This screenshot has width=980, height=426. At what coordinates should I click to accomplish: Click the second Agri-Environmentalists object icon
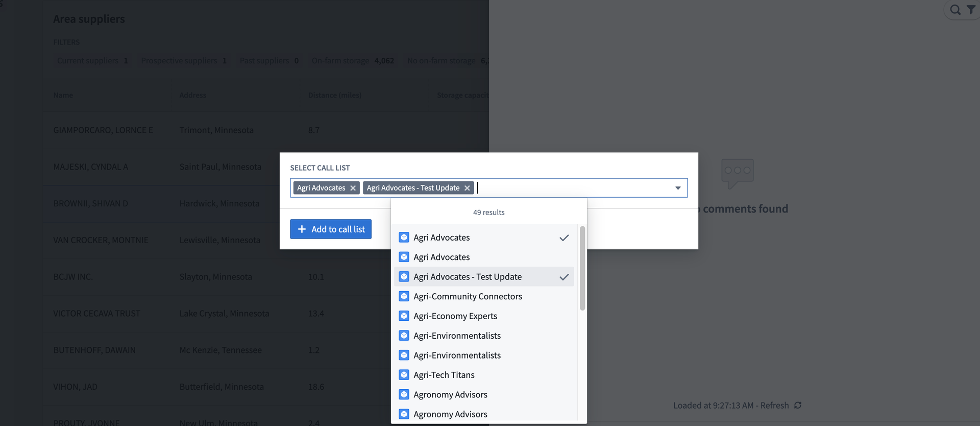click(404, 356)
